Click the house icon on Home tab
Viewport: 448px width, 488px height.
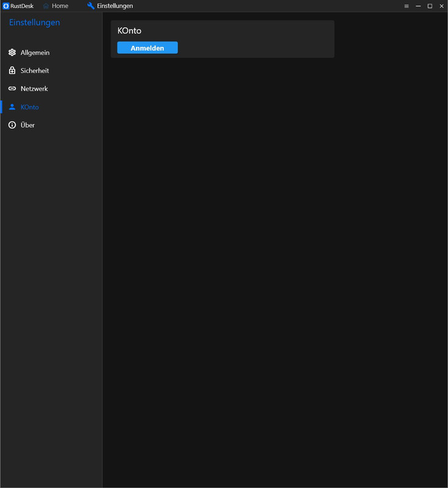pyautogui.click(x=46, y=6)
